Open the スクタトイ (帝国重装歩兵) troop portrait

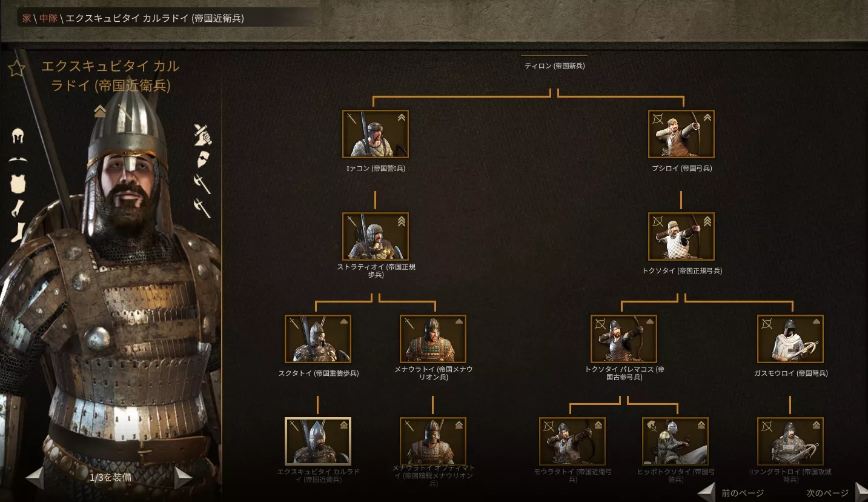pos(318,339)
